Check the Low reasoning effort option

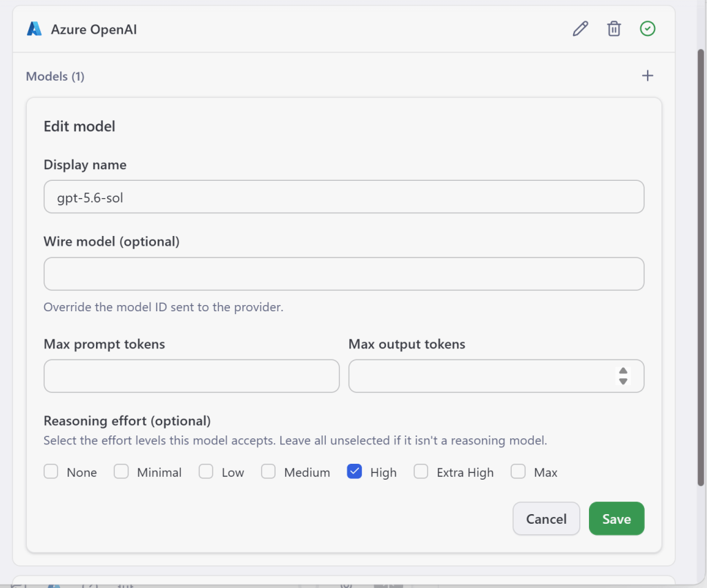click(206, 471)
